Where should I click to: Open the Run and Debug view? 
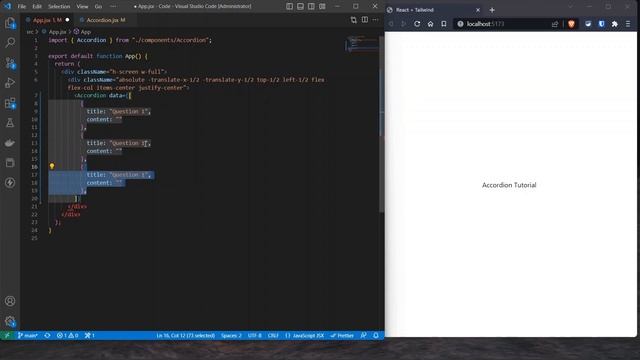(x=10, y=82)
